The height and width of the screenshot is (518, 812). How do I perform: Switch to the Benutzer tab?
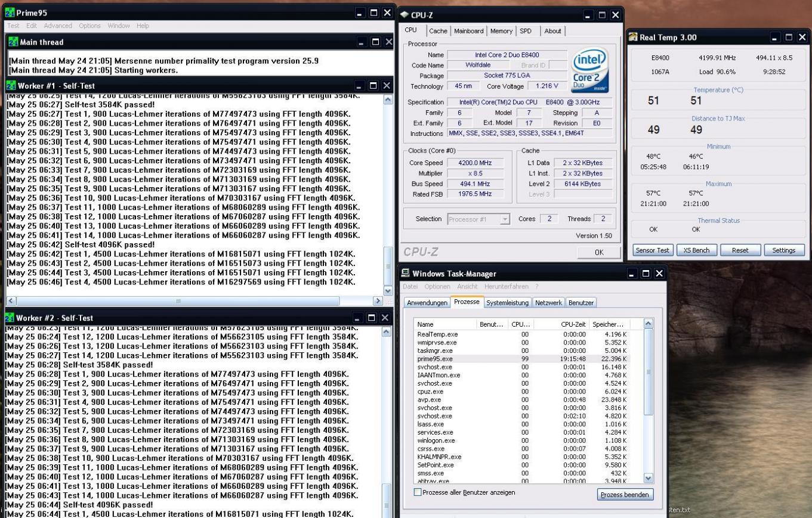pos(581,303)
